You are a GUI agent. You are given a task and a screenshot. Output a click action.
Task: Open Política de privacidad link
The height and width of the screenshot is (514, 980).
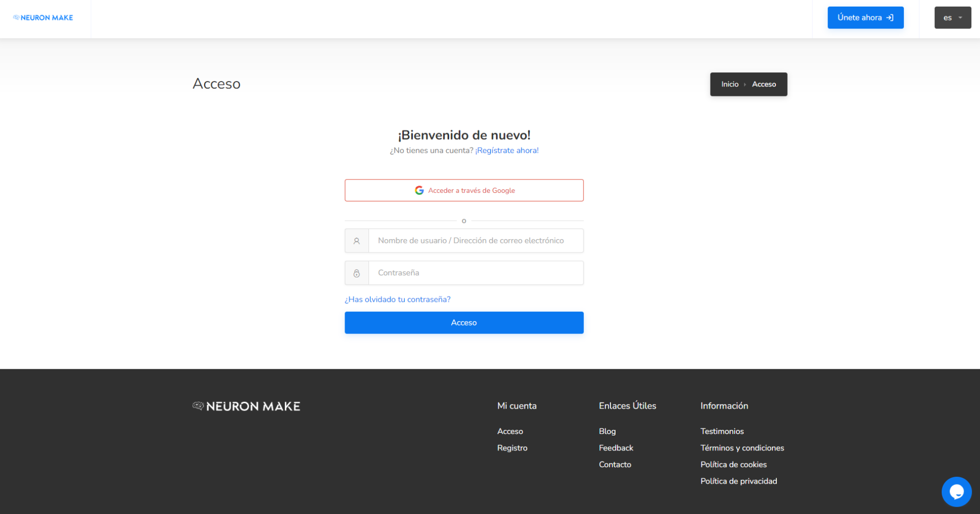point(738,481)
